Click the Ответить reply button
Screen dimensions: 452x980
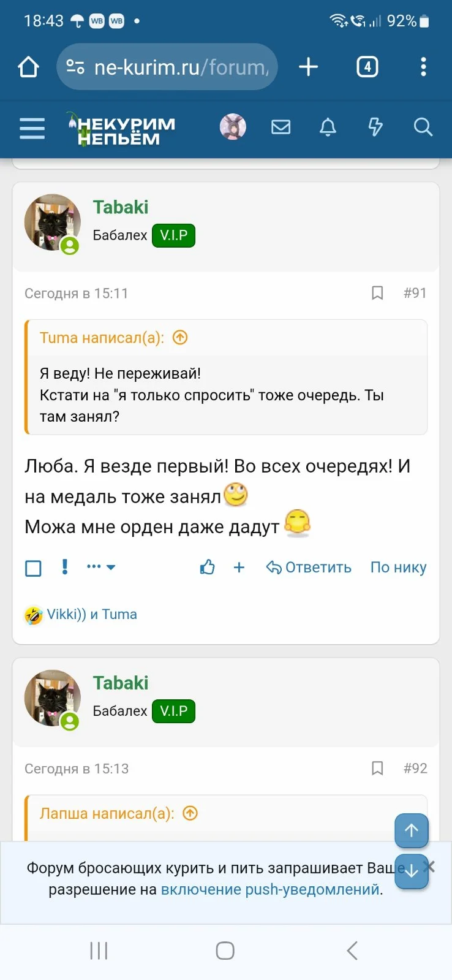309,568
